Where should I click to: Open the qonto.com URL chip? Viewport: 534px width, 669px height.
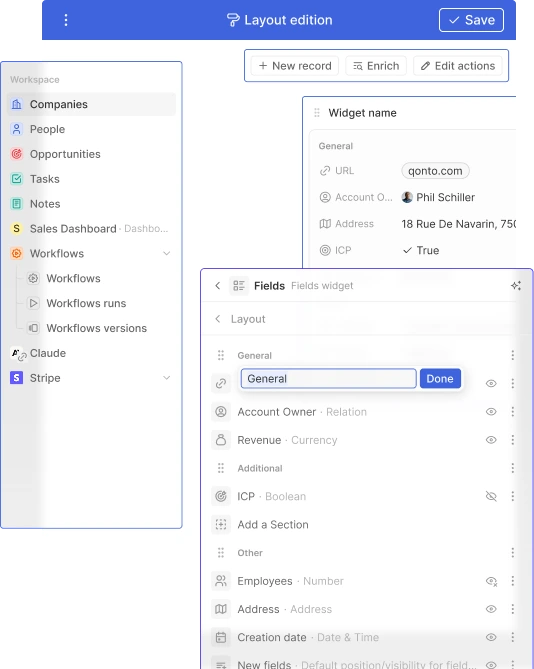[435, 171]
